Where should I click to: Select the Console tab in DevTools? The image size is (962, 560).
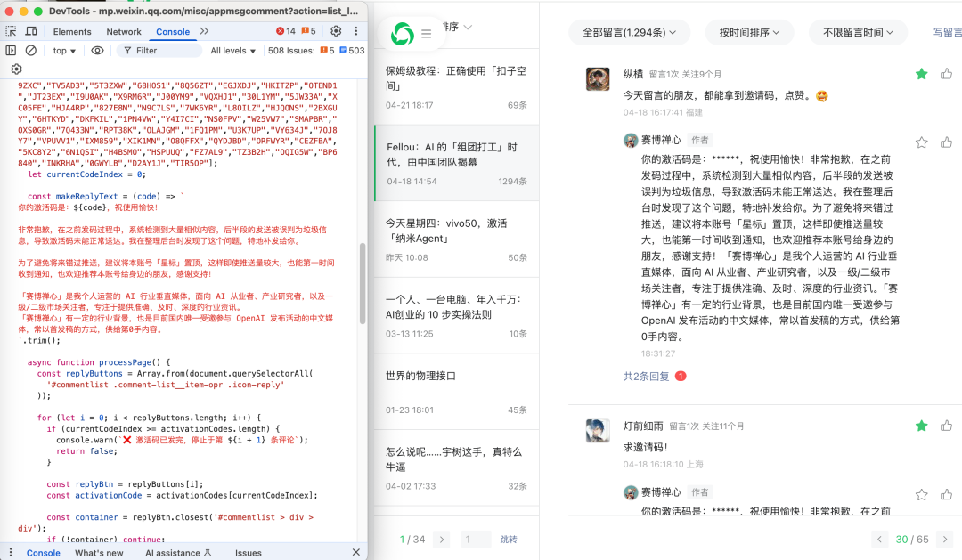(x=173, y=32)
